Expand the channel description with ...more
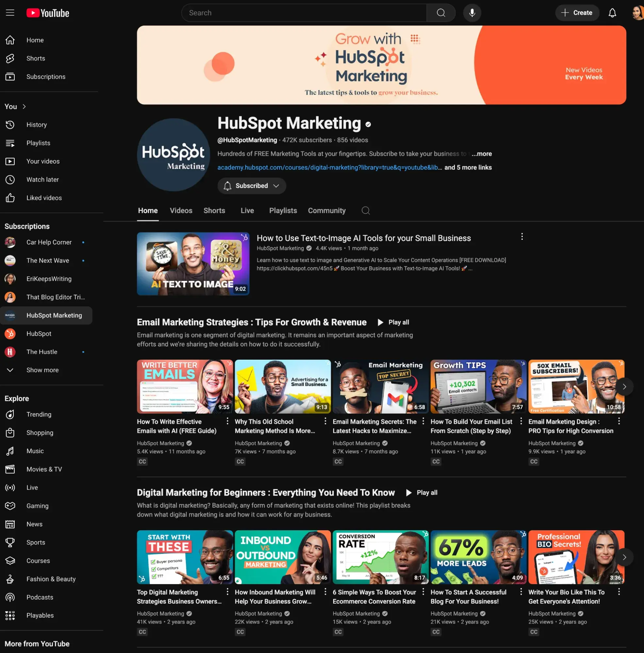The image size is (644, 653). 482,154
